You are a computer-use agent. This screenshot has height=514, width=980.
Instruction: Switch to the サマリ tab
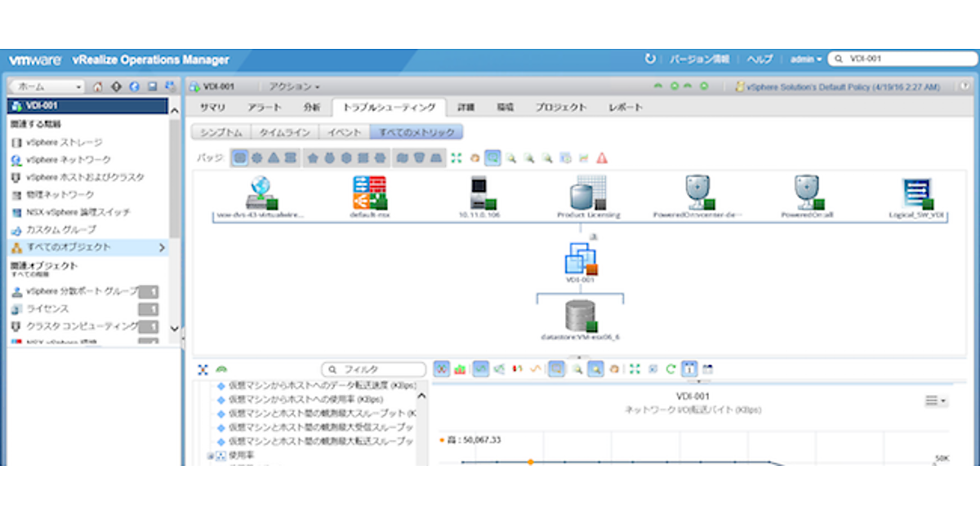(212, 108)
